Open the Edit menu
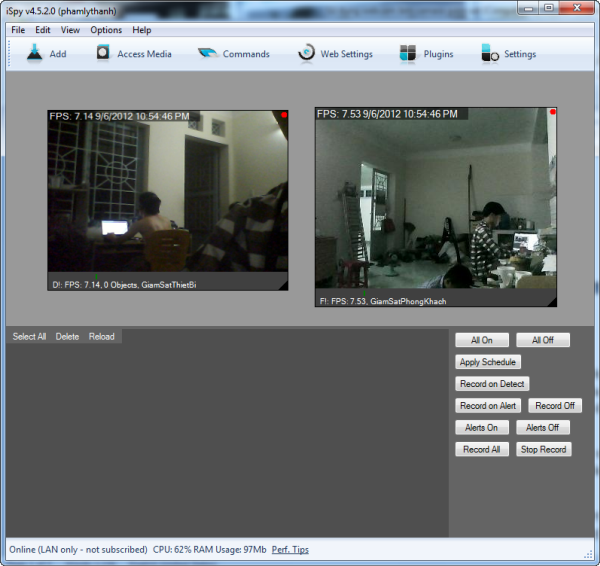Viewport: 600px width, 566px height. (x=42, y=30)
